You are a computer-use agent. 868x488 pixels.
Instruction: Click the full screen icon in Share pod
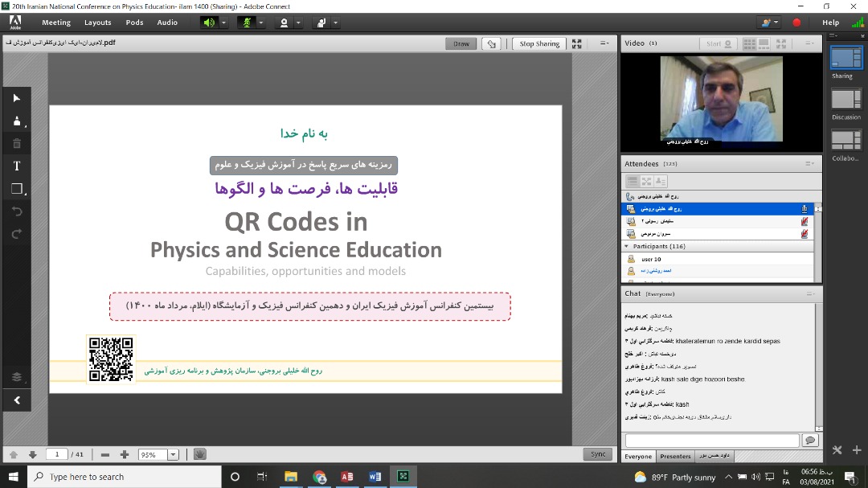pyautogui.click(x=576, y=44)
